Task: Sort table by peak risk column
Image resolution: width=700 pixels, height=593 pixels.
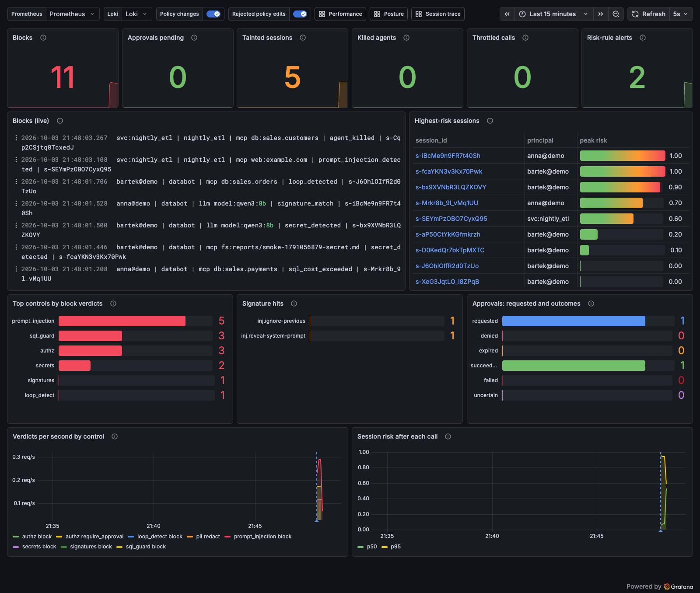Action: click(x=593, y=140)
